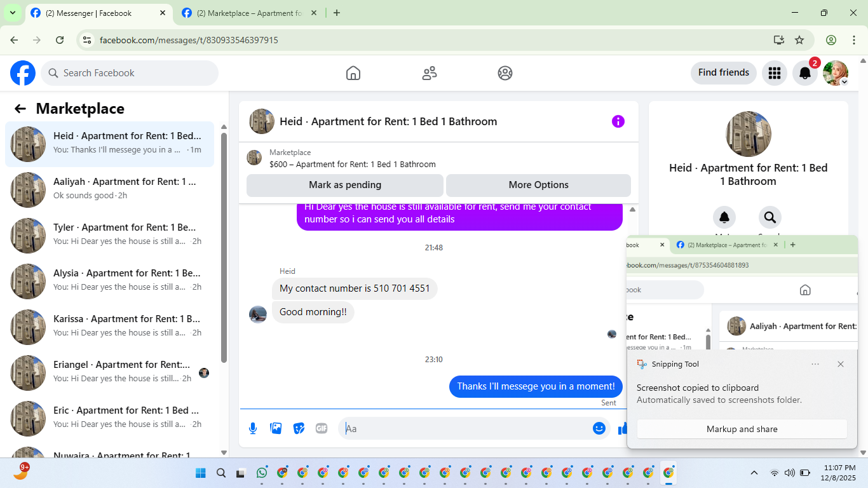Show hidden system tray icons
Viewport: 868px width, 488px height.
pos(754,473)
